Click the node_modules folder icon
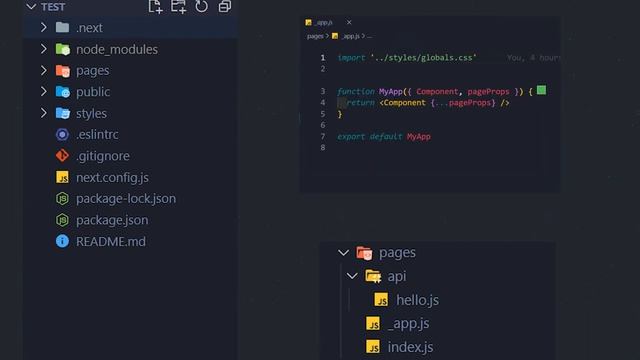This screenshot has height=360, width=640. pos(62,49)
